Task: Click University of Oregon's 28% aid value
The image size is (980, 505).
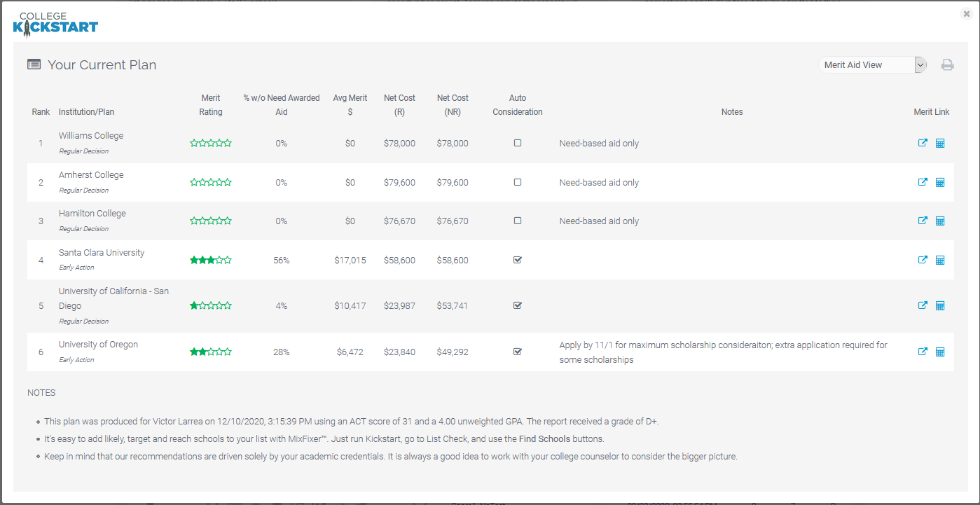Action: click(x=282, y=352)
